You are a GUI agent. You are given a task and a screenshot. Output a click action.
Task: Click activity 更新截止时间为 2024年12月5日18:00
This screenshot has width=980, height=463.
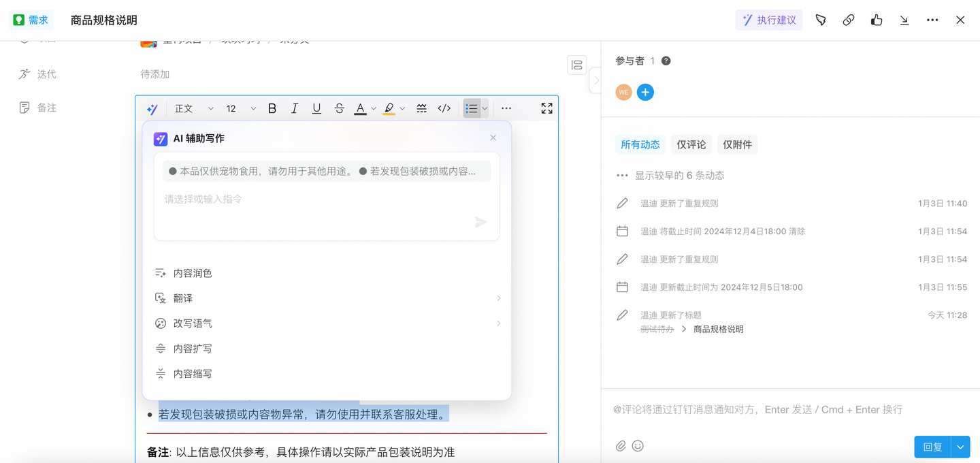tap(721, 287)
